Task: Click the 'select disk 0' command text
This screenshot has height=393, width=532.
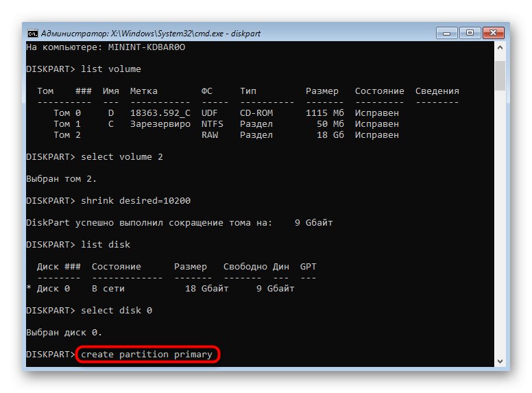Action: (x=117, y=311)
